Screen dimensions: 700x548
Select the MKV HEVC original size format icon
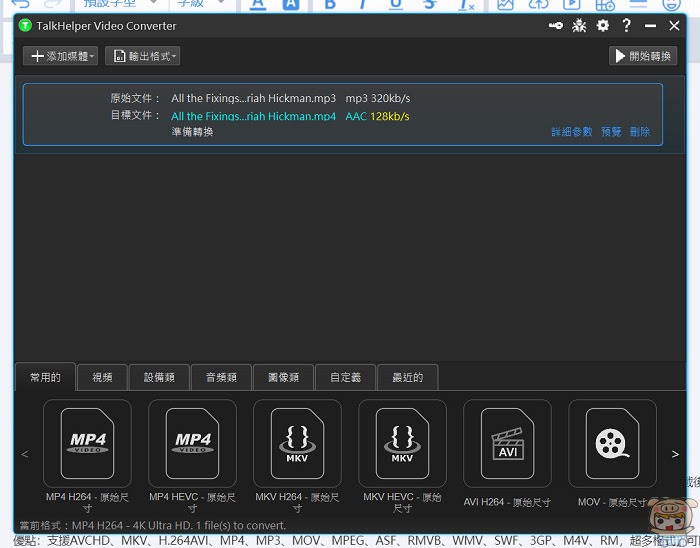(x=402, y=443)
